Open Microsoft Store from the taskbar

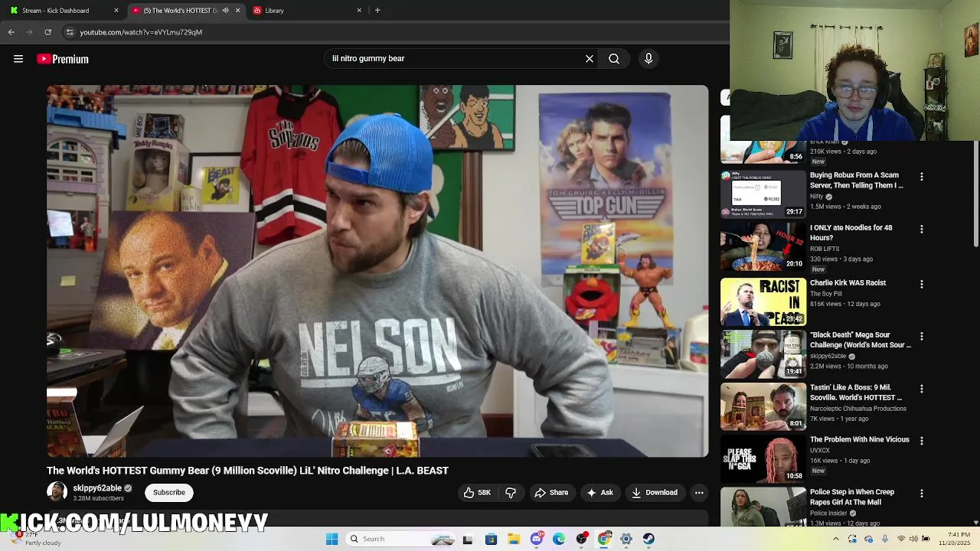[x=491, y=539]
